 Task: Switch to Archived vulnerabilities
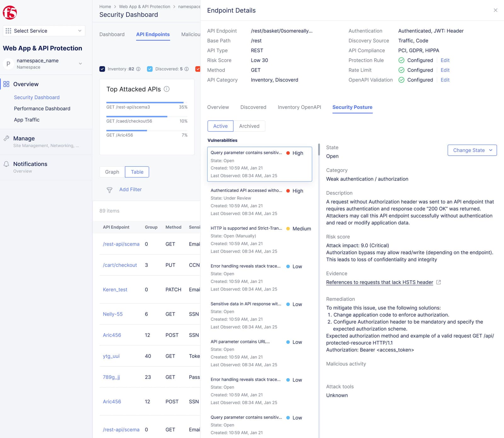pos(249,126)
